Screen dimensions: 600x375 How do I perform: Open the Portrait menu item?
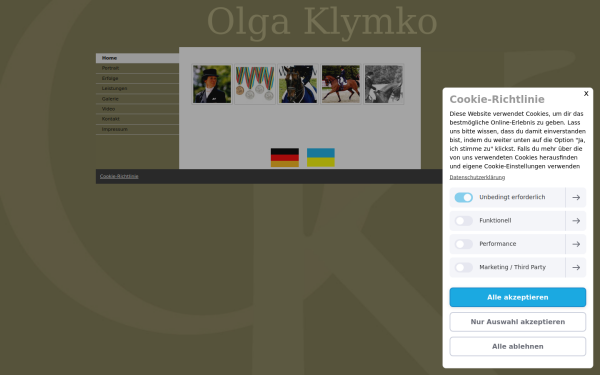(x=137, y=68)
